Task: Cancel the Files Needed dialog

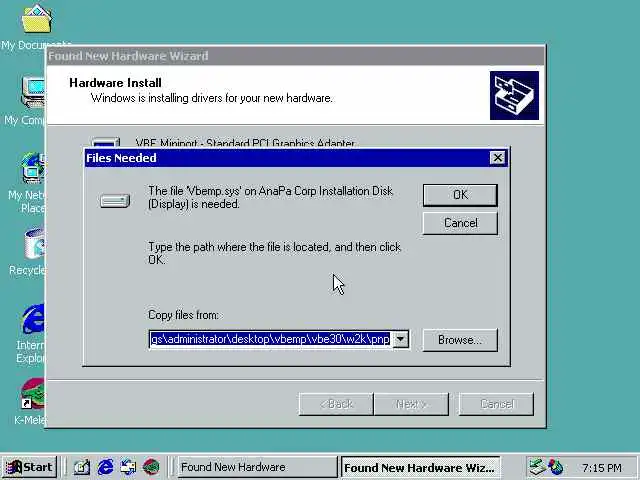Action: tap(460, 223)
